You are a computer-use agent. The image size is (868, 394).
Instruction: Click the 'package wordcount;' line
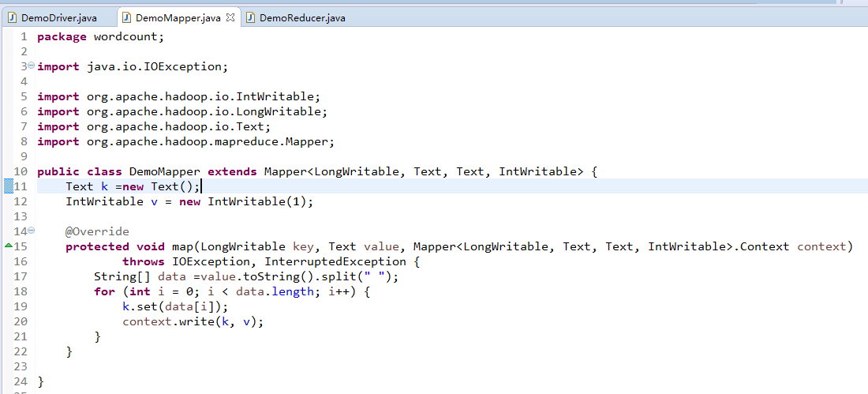pyautogui.click(x=101, y=37)
